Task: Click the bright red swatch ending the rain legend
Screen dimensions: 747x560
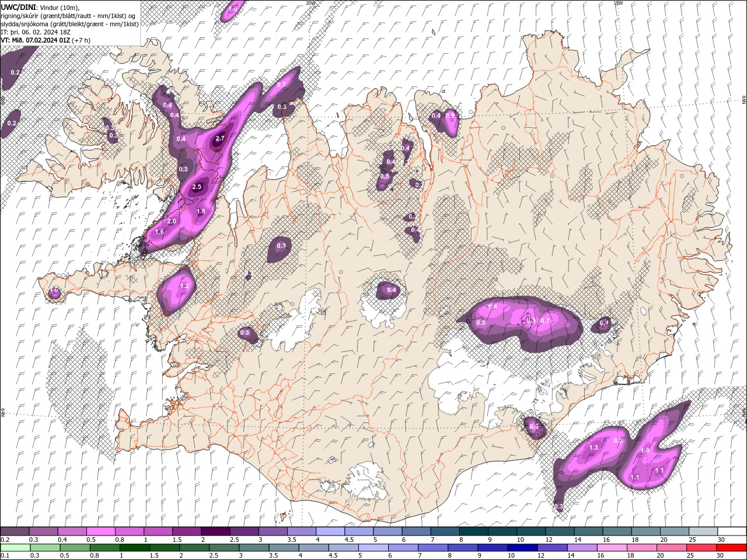Action: coord(732,548)
